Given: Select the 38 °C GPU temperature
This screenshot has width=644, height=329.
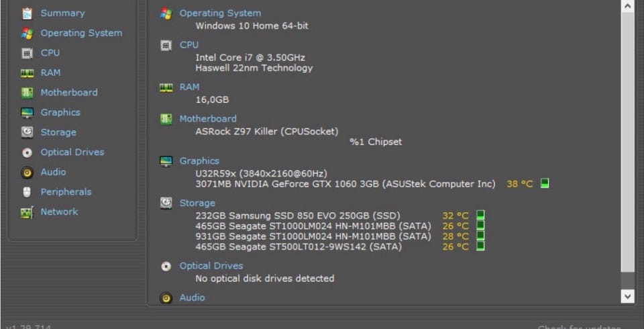Looking at the screenshot, I should tap(519, 184).
